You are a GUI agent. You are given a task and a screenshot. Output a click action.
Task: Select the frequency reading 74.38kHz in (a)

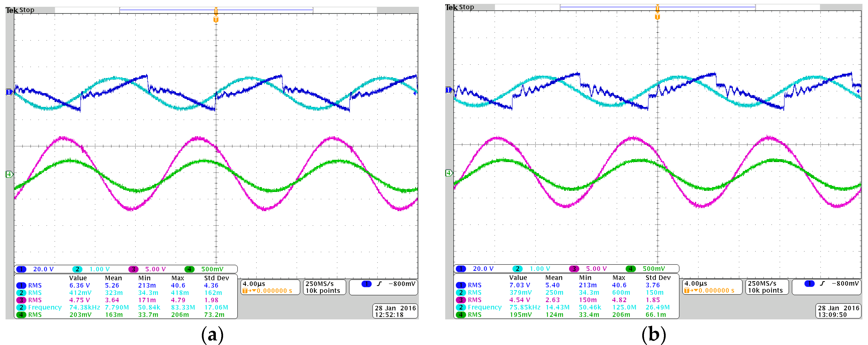pyautogui.click(x=85, y=308)
